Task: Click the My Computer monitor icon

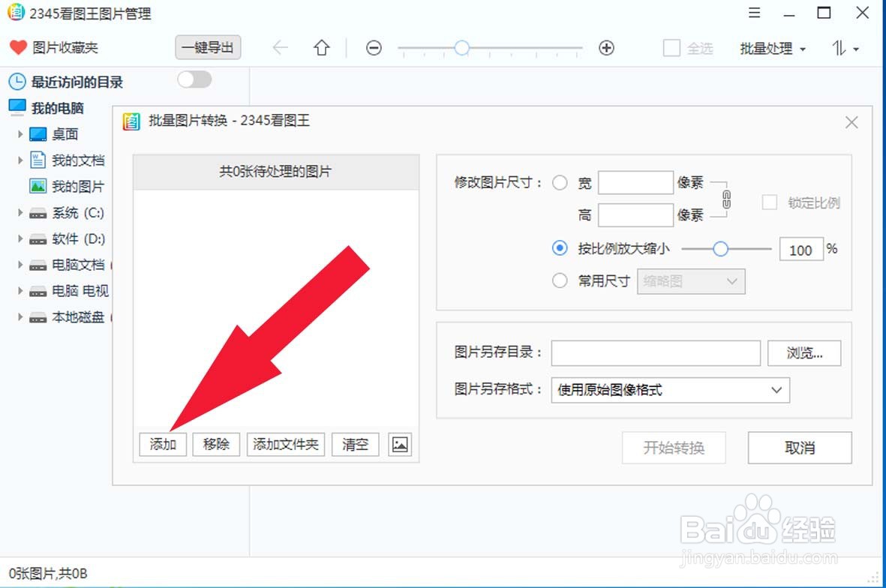Action: 17,106
